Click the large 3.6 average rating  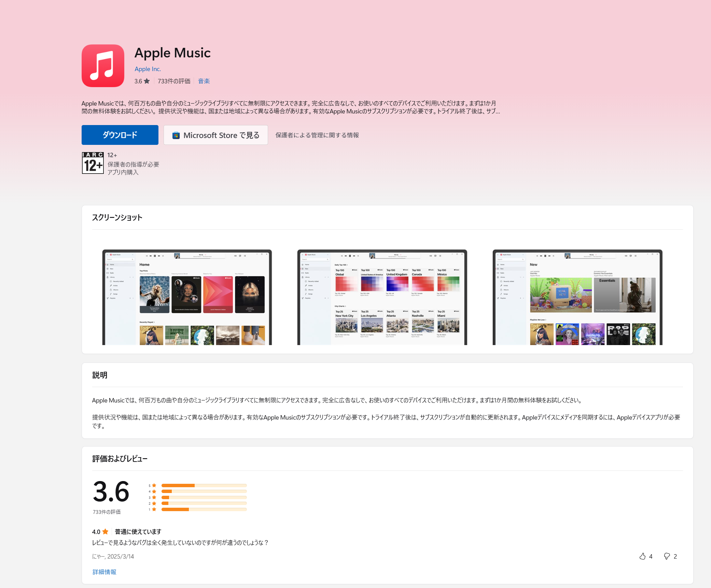[x=111, y=492]
